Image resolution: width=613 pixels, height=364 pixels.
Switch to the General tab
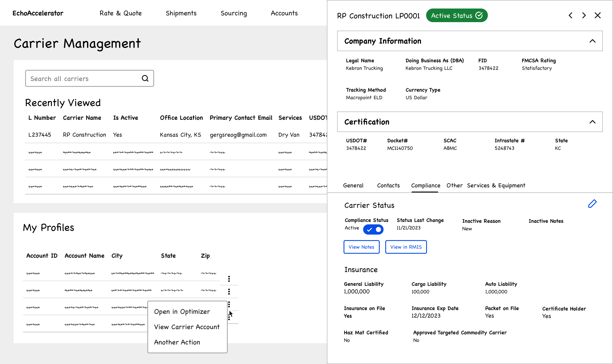[x=353, y=185]
